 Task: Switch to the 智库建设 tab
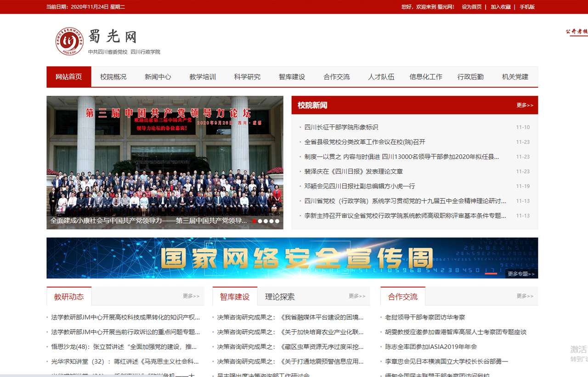tap(235, 297)
